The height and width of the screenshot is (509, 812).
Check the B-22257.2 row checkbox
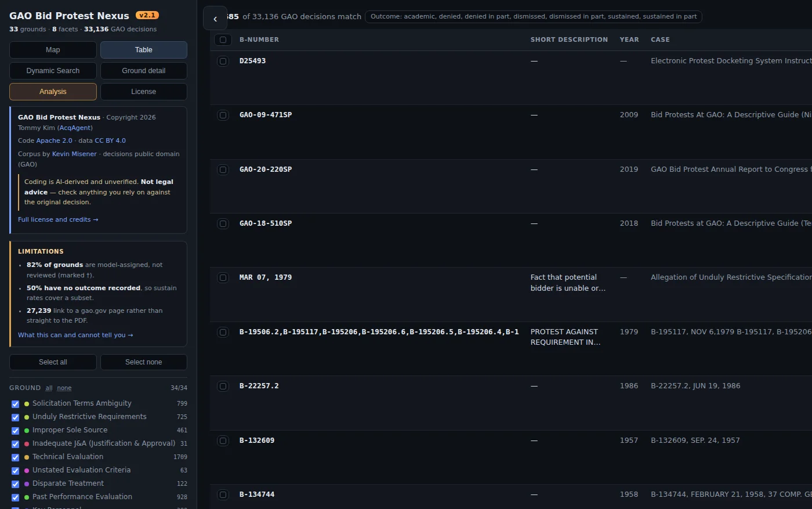(223, 386)
